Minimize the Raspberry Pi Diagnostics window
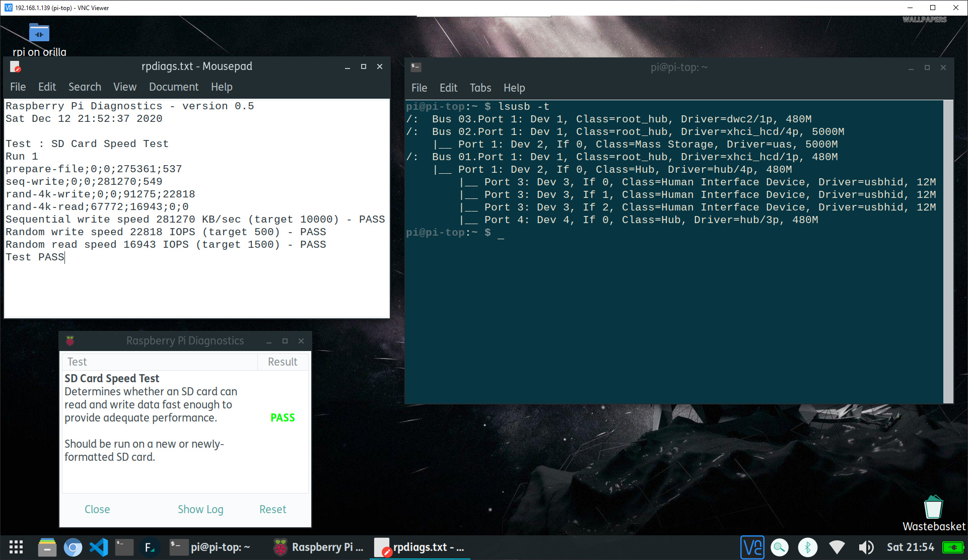 click(269, 341)
